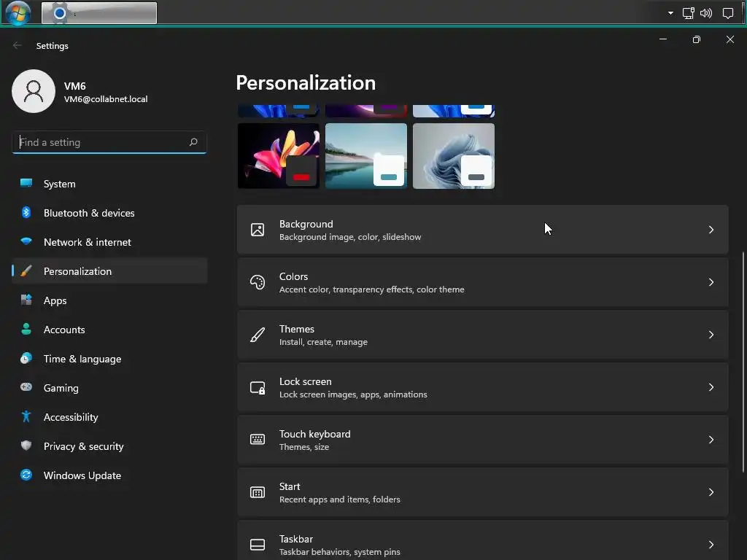Image resolution: width=747 pixels, height=560 pixels.
Task: Click the Lock screen icon
Action: (x=258, y=387)
